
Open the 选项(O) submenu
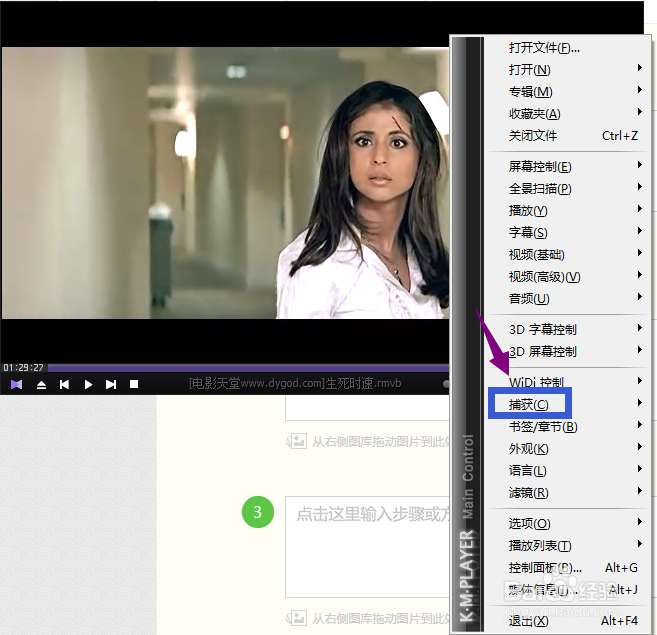[566, 524]
